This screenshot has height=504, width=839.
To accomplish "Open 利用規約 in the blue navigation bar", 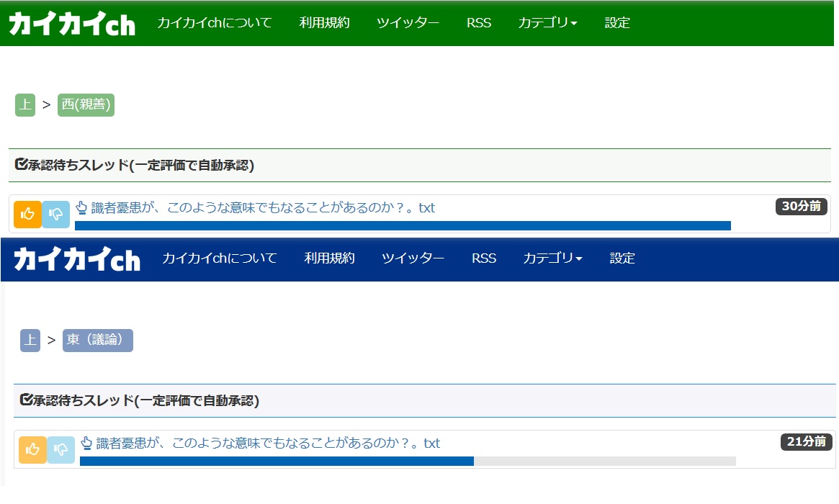I will [329, 258].
